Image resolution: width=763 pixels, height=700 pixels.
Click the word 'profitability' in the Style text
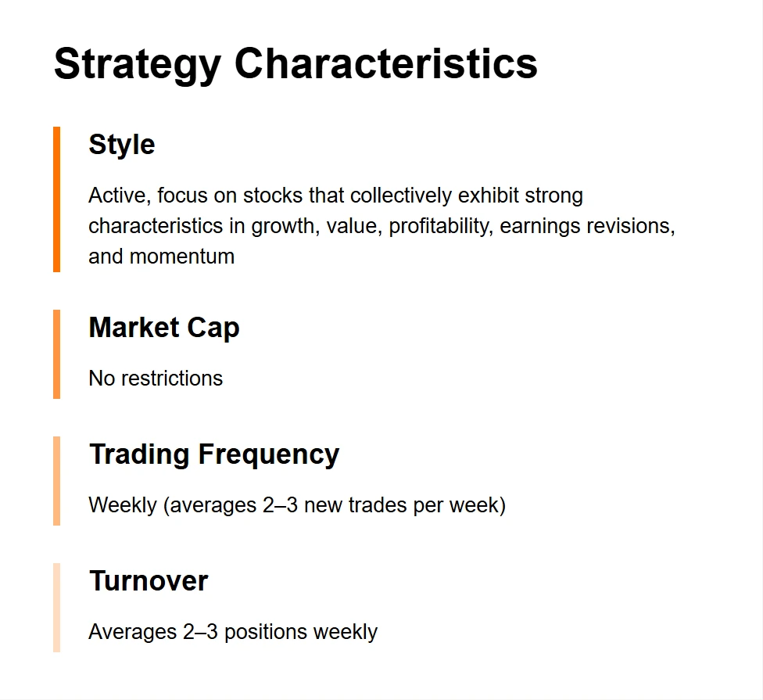(440, 225)
